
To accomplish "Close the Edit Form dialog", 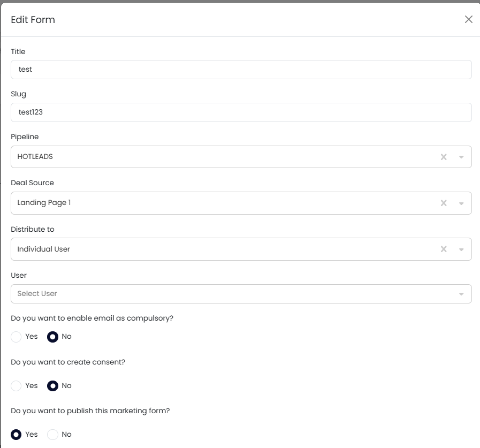I will click(x=468, y=19).
